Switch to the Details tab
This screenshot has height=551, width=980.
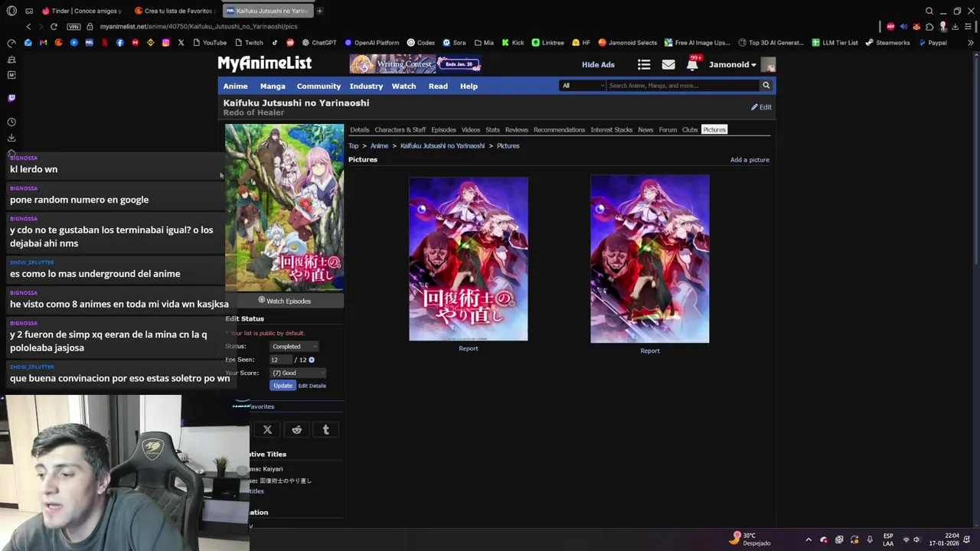(x=359, y=130)
